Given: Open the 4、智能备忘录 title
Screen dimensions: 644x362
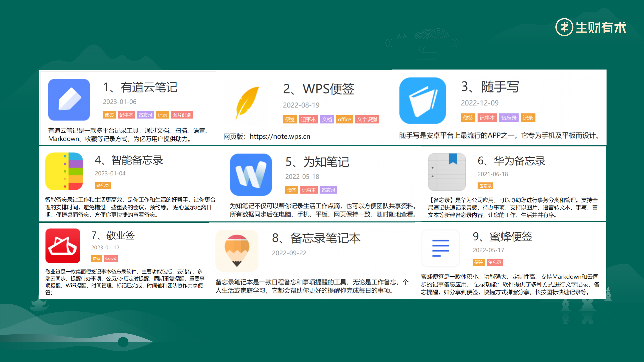Looking at the screenshot, I should click(129, 160).
